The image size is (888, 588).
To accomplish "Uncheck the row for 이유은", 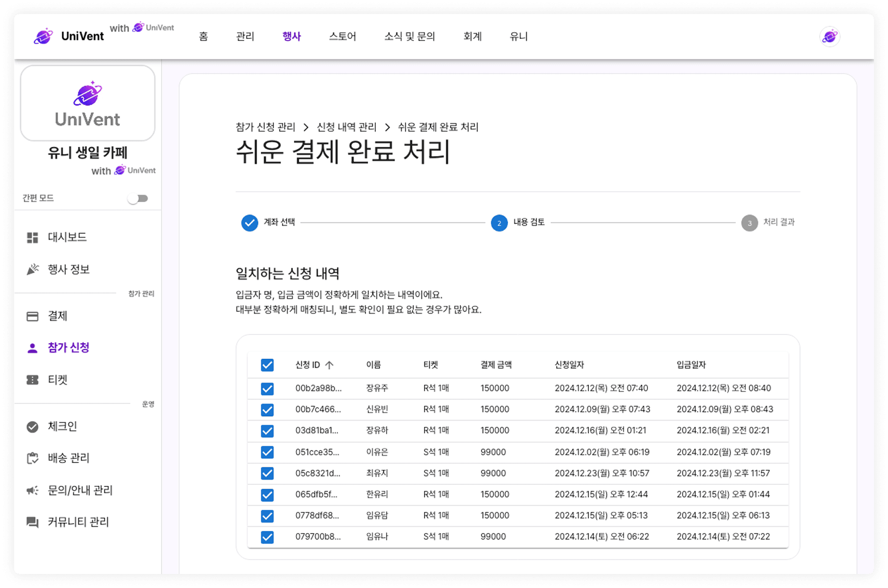I will 267,453.
